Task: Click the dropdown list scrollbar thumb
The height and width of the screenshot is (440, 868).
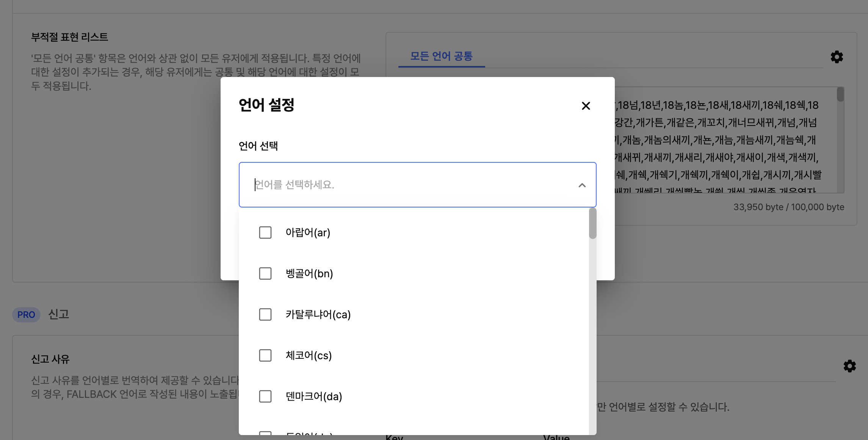Action: pyautogui.click(x=592, y=224)
